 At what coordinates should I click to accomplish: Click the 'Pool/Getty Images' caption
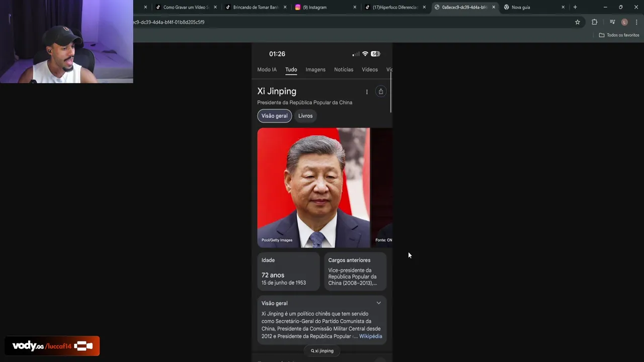pyautogui.click(x=277, y=240)
